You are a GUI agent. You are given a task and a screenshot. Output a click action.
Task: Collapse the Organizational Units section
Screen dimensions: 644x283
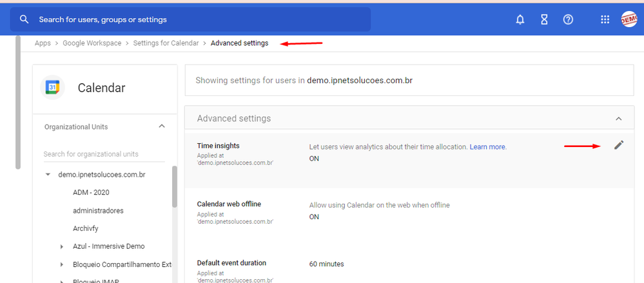coord(162,126)
